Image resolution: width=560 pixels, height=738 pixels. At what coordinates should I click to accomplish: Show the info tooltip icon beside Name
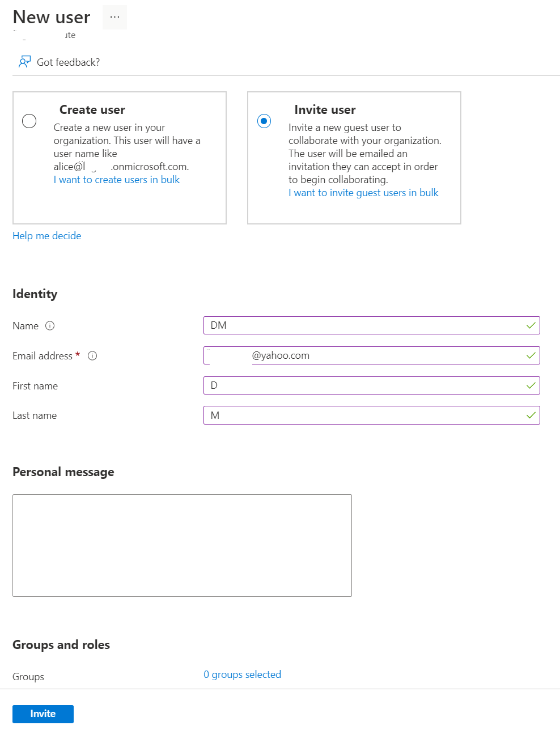(50, 325)
